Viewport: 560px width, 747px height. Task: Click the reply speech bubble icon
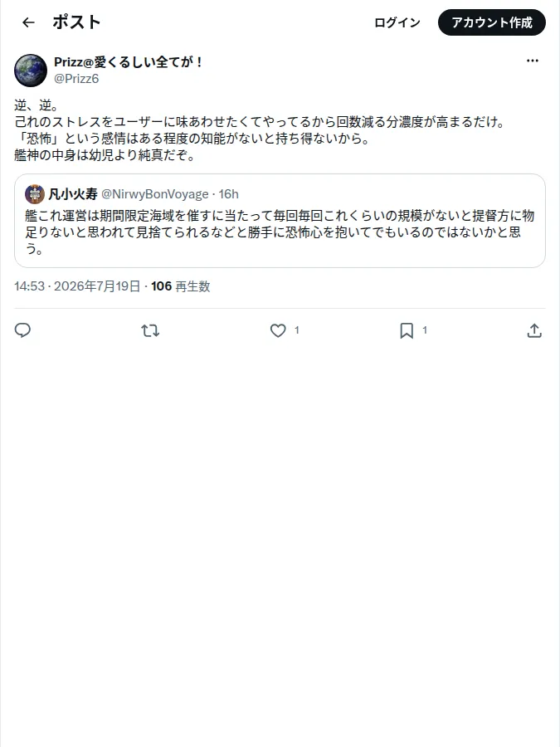coord(22,330)
